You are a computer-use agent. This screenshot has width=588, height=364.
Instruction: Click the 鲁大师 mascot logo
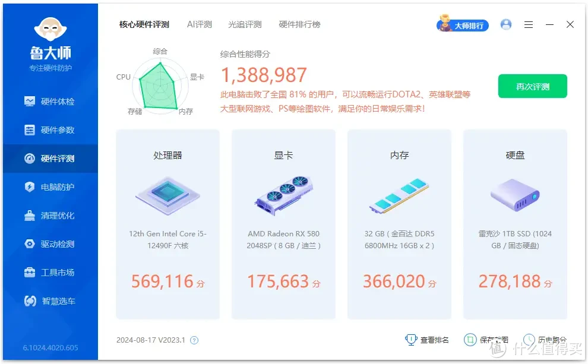50,29
